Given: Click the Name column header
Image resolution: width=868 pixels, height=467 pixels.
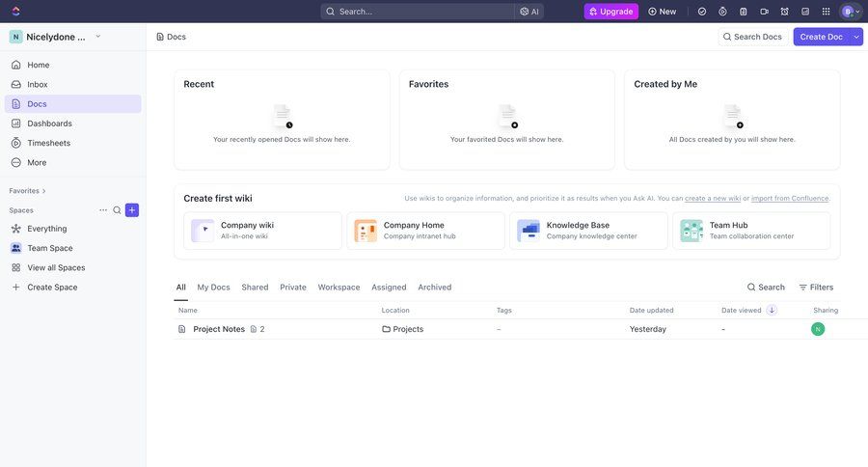Looking at the screenshot, I should click(188, 311).
